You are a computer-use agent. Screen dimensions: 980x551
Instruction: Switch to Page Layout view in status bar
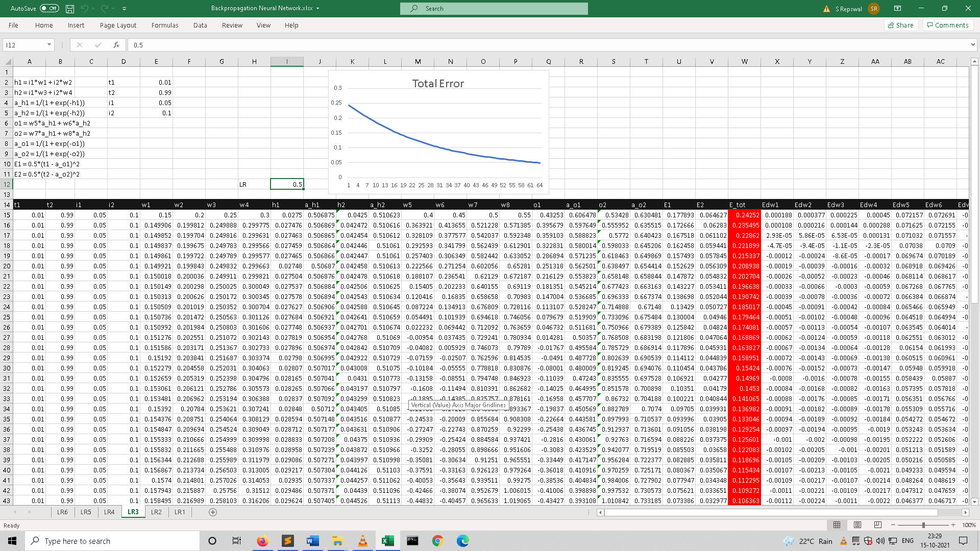point(857,524)
